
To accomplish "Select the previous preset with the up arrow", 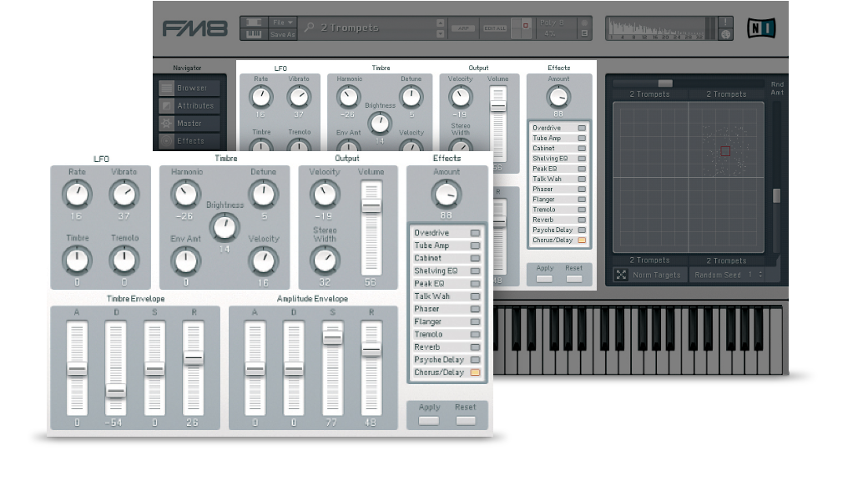I will (x=440, y=23).
